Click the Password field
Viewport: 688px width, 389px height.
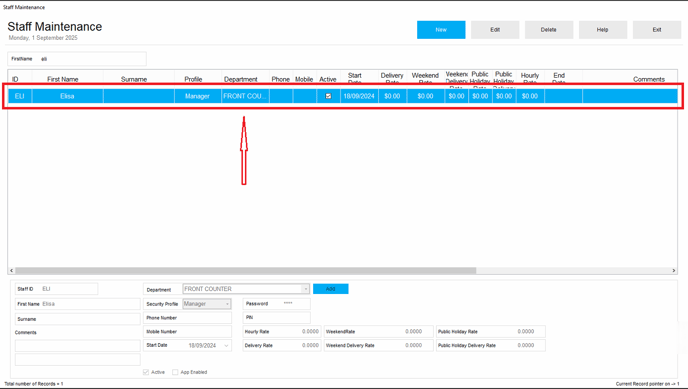pos(276,303)
